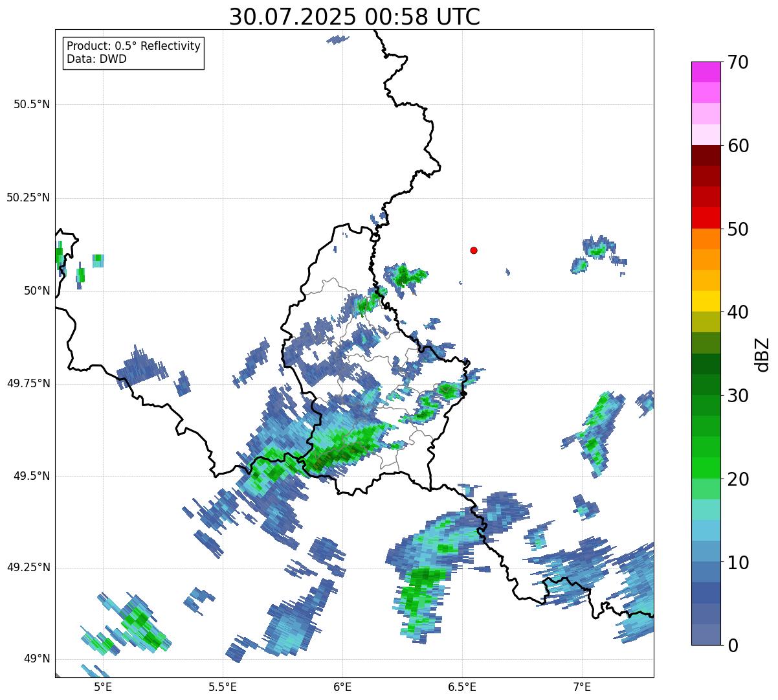Click the 20 colorbar tick label
Viewport: 778px width, 700px height.
click(x=739, y=479)
